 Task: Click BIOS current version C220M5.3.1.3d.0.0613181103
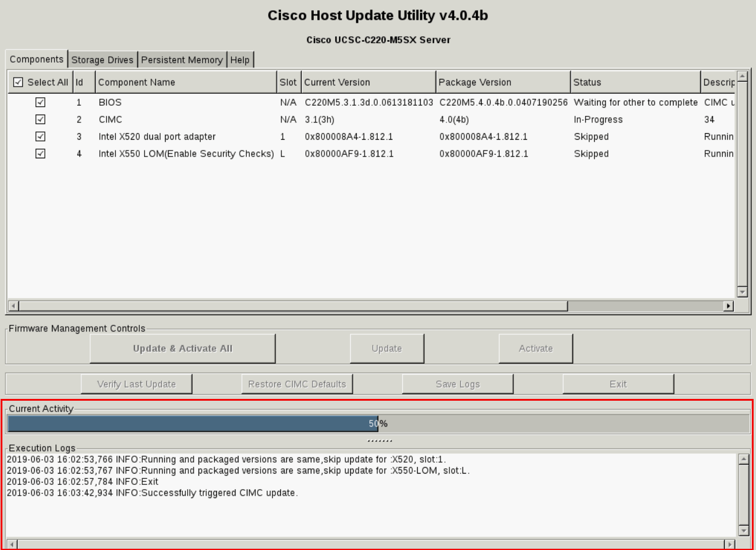369,102
